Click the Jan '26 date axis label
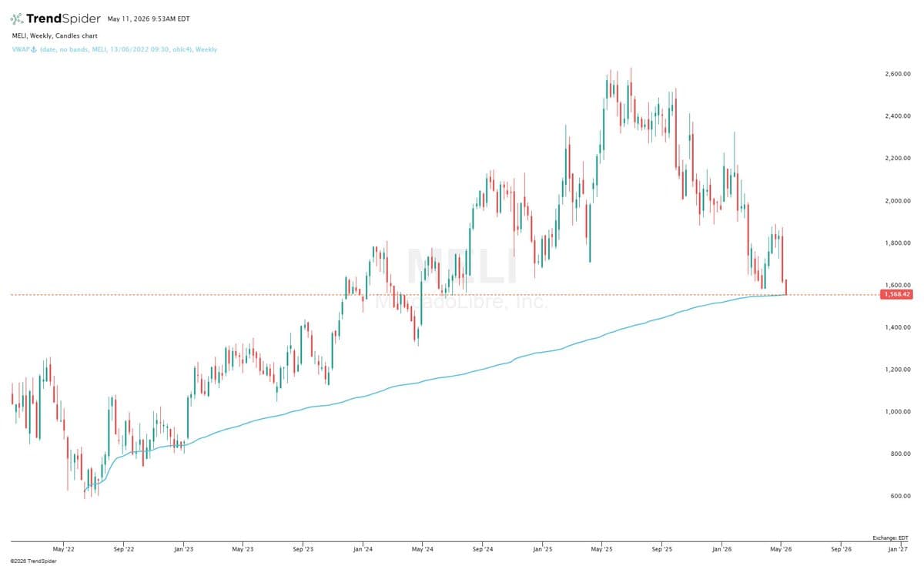The height and width of the screenshot is (566, 924). tap(721, 549)
